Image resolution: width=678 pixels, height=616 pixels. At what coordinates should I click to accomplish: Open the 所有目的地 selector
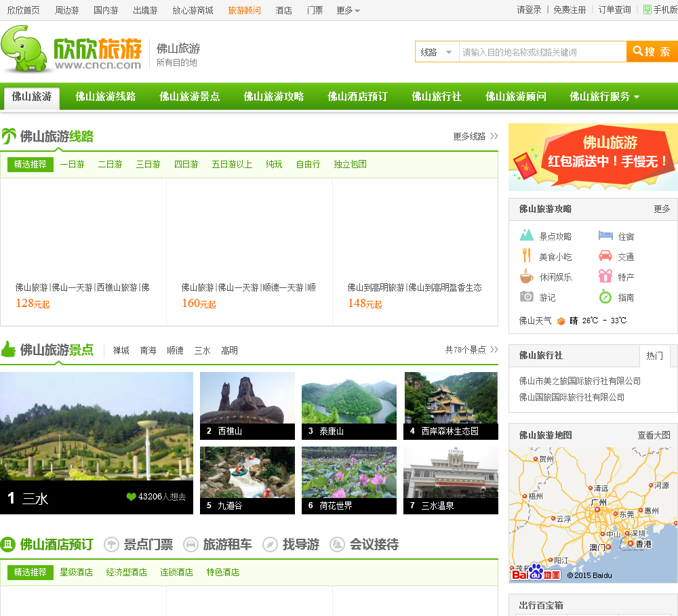click(x=176, y=62)
